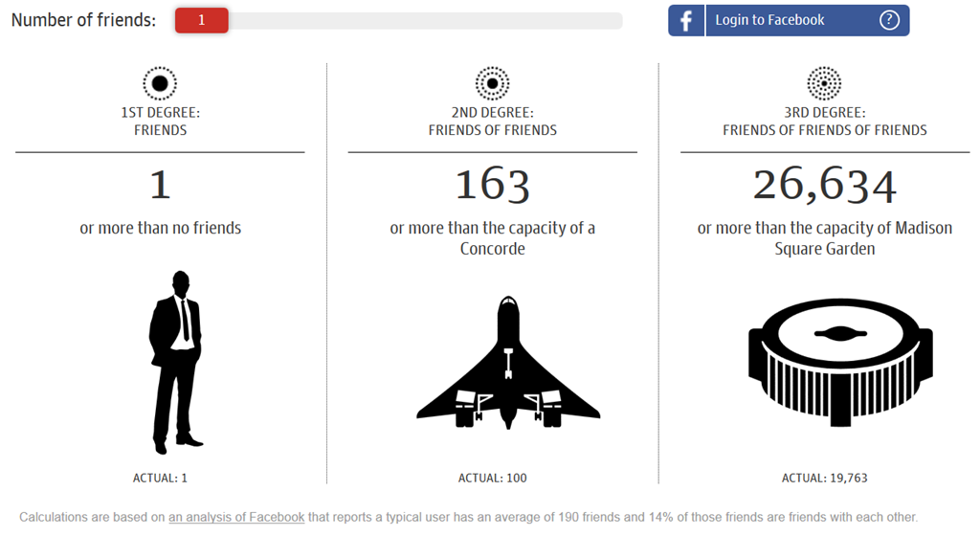This screenshot has width=980, height=536.
Task: Click the 'Number of friends:' label
Action: click(x=83, y=20)
